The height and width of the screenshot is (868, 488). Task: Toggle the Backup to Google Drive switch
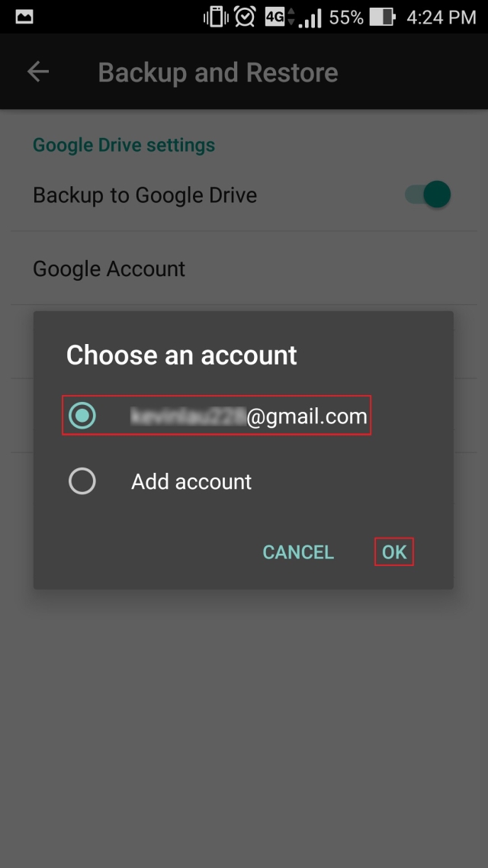[428, 194]
